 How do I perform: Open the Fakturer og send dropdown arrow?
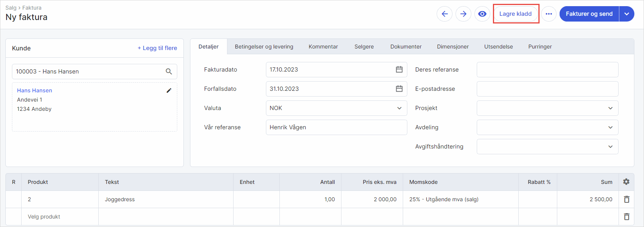pos(627,14)
